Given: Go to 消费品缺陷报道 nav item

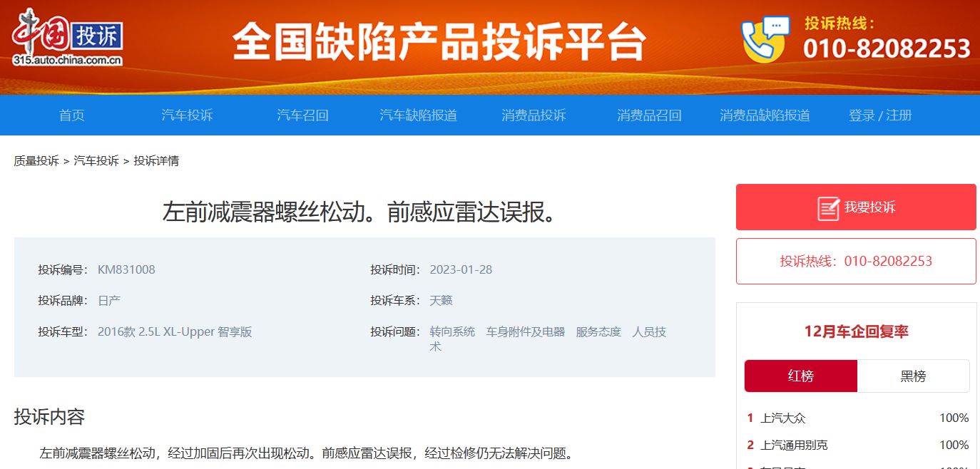Looking at the screenshot, I should tap(765, 115).
